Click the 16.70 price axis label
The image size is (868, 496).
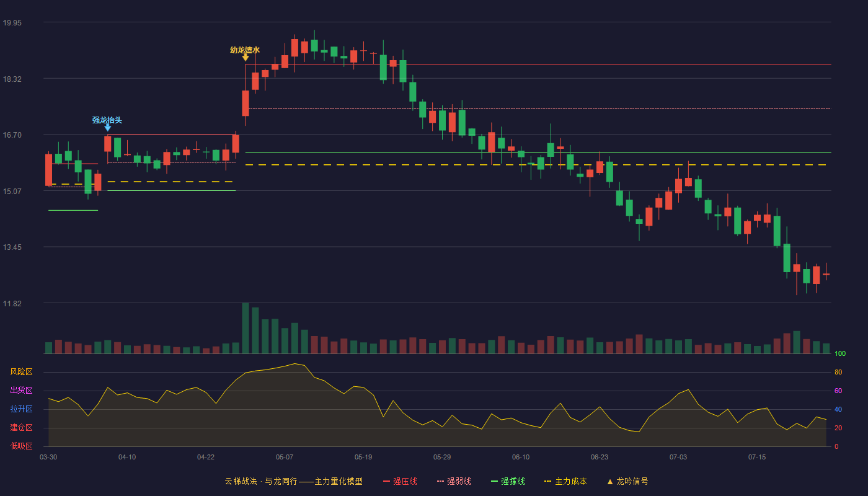point(12,135)
